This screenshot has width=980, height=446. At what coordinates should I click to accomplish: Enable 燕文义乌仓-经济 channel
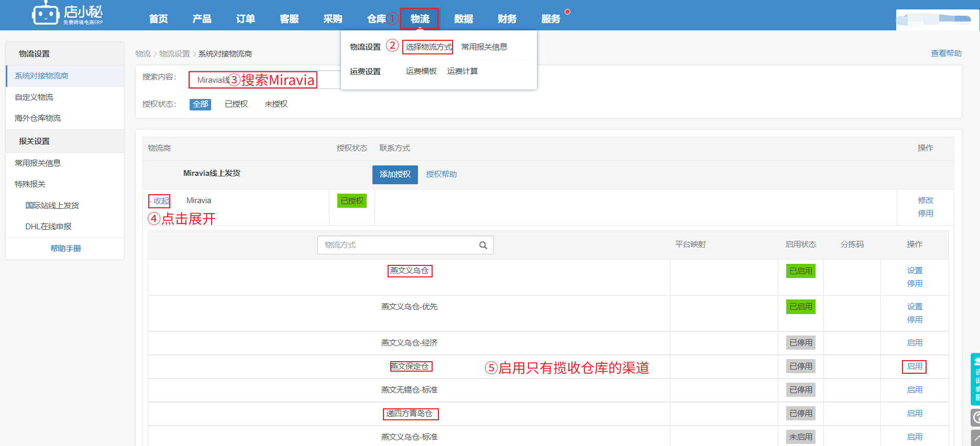pos(915,343)
